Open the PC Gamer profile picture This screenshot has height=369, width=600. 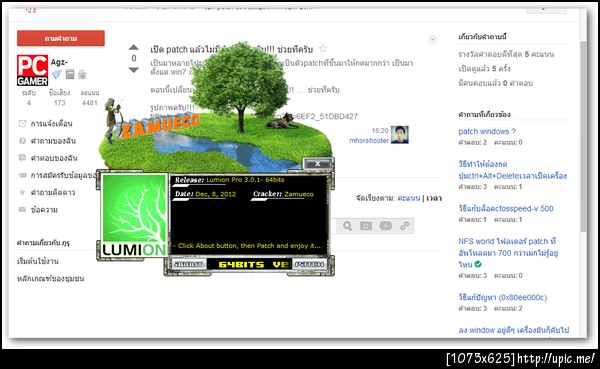click(x=33, y=70)
